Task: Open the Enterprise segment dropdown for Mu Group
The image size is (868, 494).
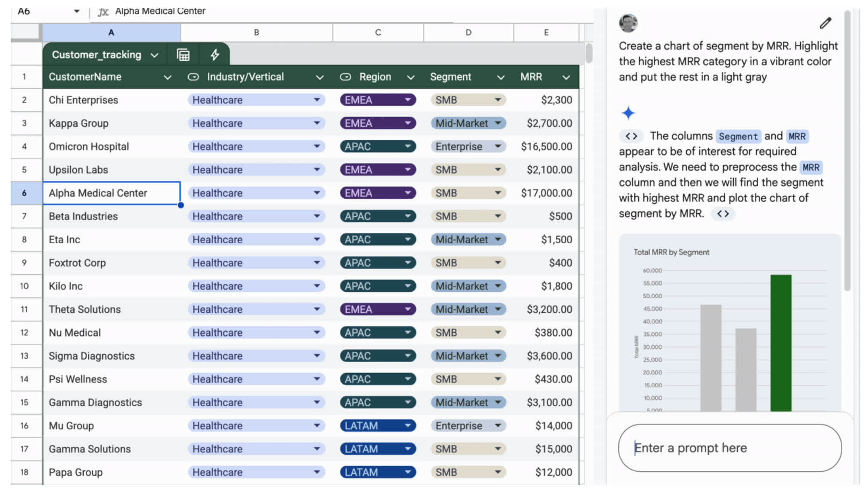Action: coord(498,425)
